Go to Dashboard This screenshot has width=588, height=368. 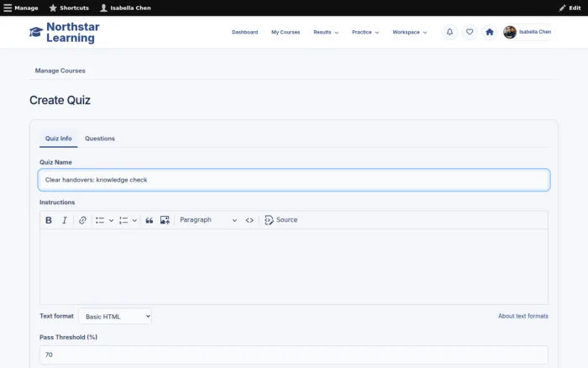point(245,32)
